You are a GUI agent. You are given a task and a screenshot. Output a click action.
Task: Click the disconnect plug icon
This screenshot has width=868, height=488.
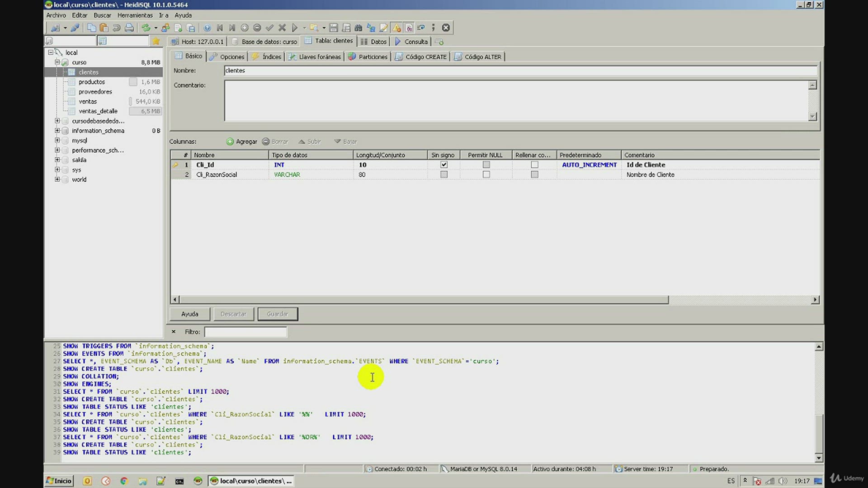click(x=75, y=28)
